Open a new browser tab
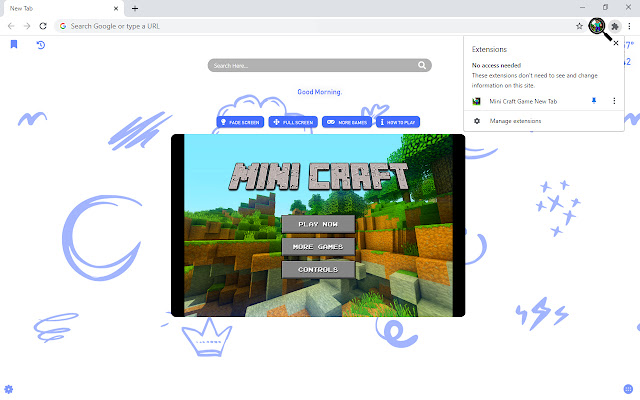The width and height of the screenshot is (640, 400). 135,8
